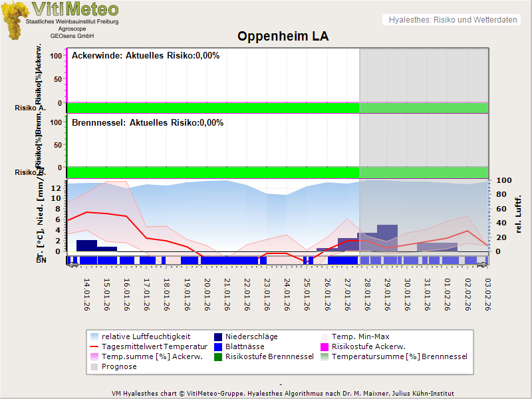Image resolution: width=532 pixels, height=399 pixels.
Task: Click the Ackerwinde green risk bar
Action: (x=213, y=108)
